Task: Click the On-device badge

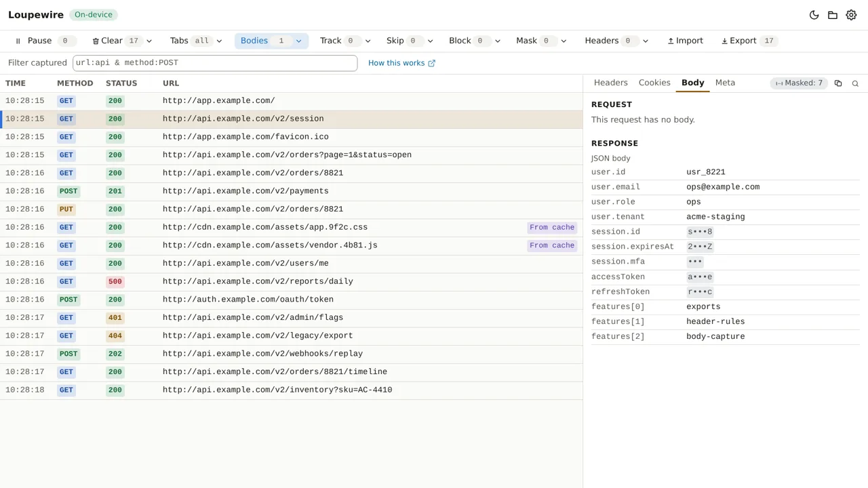Action: click(94, 15)
